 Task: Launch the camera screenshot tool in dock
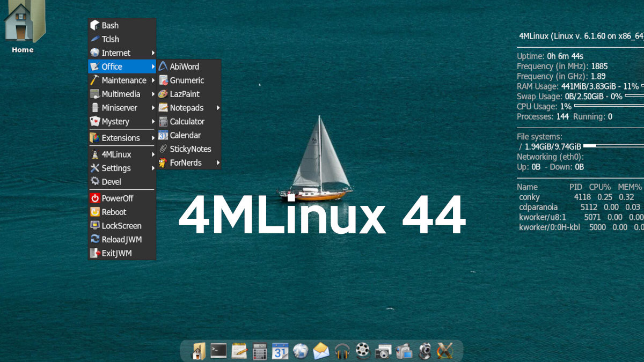coord(383,351)
